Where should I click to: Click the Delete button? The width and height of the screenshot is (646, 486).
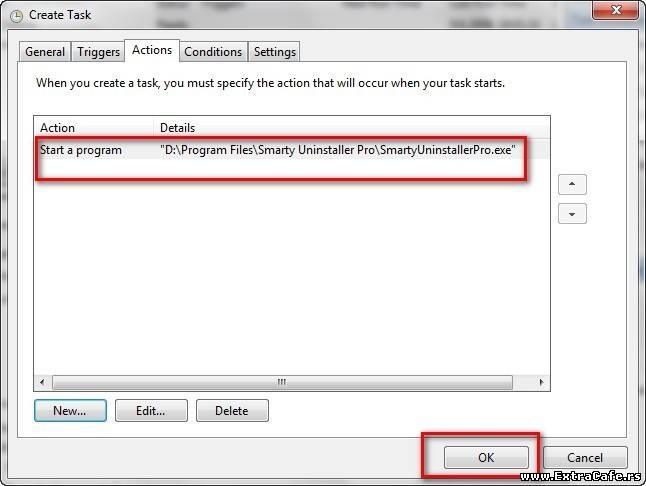tap(232, 411)
